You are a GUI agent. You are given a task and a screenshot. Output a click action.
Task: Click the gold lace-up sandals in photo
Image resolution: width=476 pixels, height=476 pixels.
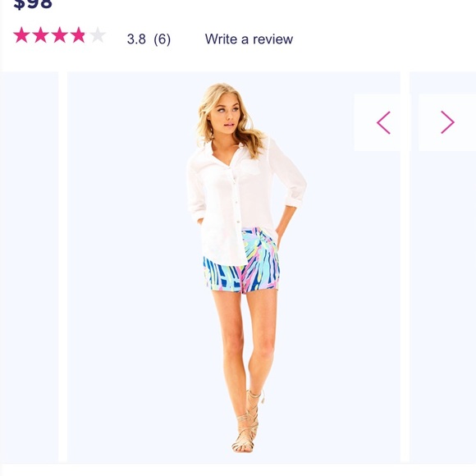point(247,422)
